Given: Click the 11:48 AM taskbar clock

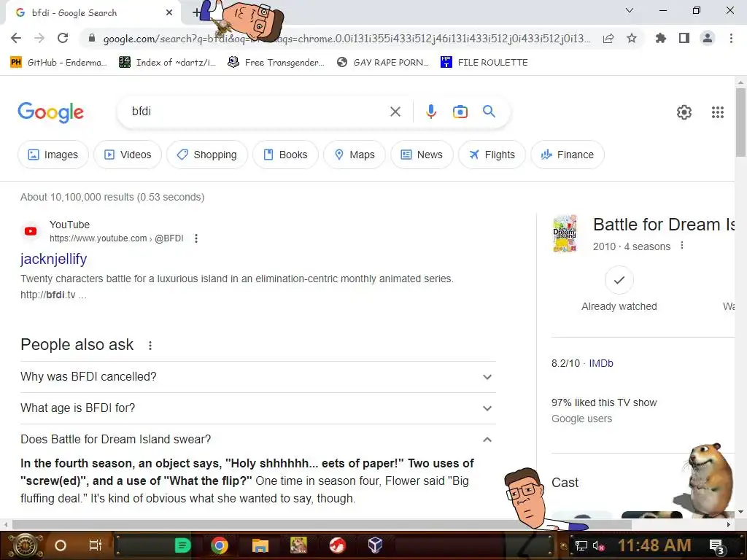Looking at the screenshot, I should click(654, 545).
